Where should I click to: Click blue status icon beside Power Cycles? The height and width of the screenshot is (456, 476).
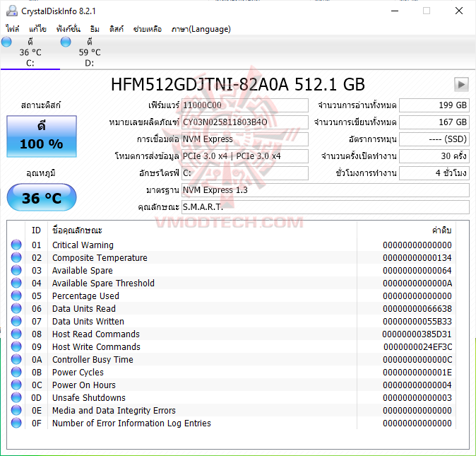tap(16, 373)
